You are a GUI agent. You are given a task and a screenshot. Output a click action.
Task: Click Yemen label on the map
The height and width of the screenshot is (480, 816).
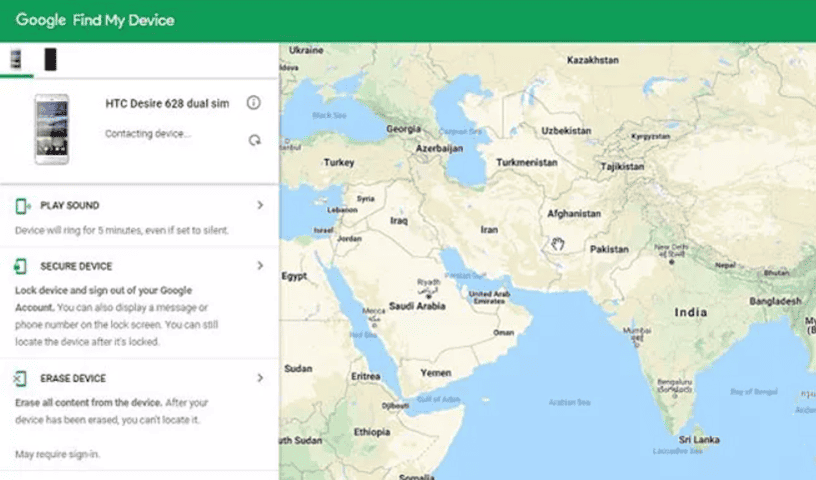click(x=436, y=373)
